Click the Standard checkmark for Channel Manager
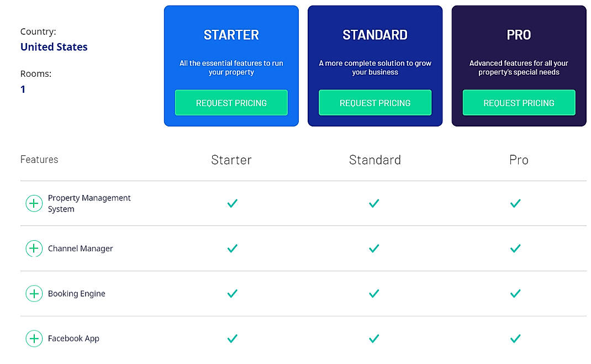The width and height of the screenshot is (591, 364). pos(374,249)
